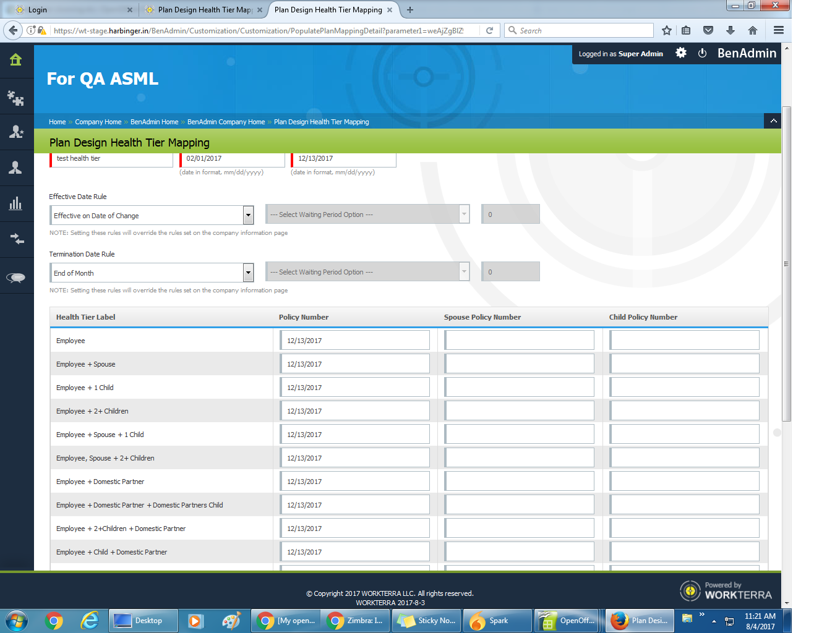Click Employee + Domestic Partner spouse policy field
Viewport: 840px width, 633px height.
tap(520, 481)
